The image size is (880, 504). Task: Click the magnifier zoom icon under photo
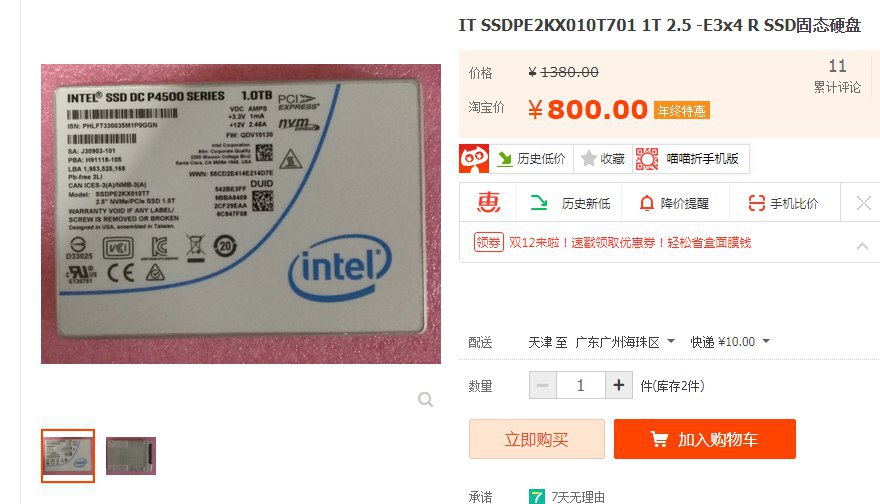(425, 399)
